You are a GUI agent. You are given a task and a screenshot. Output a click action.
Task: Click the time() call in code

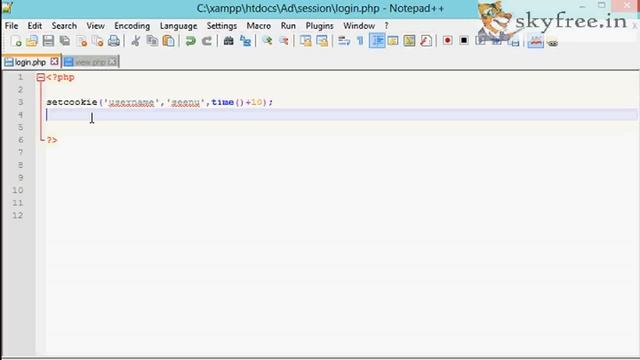click(227, 102)
